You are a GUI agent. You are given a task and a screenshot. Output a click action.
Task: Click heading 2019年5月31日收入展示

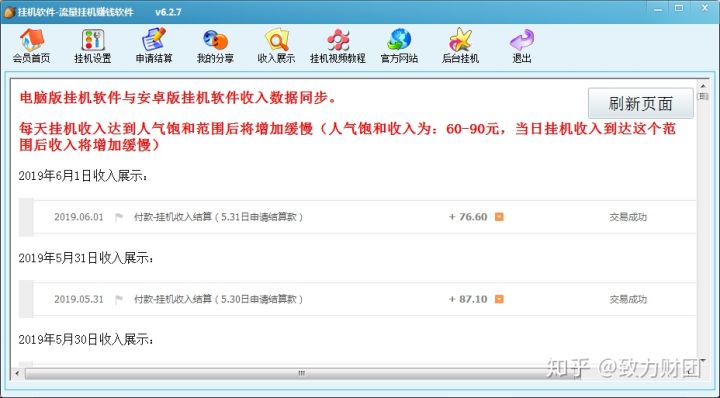(x=86, y=258)
